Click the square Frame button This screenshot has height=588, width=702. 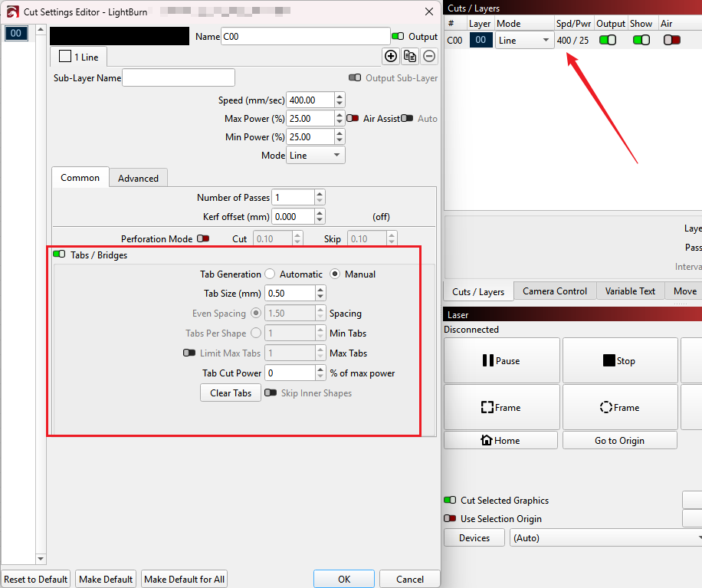[500, 408]
